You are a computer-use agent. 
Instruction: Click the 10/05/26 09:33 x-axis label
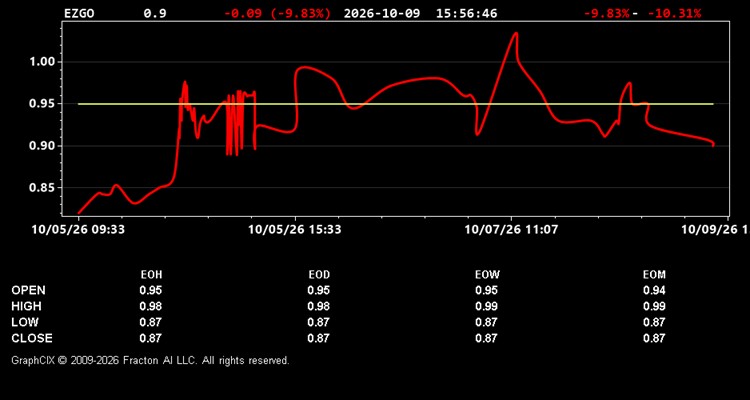tap(78, 230)
